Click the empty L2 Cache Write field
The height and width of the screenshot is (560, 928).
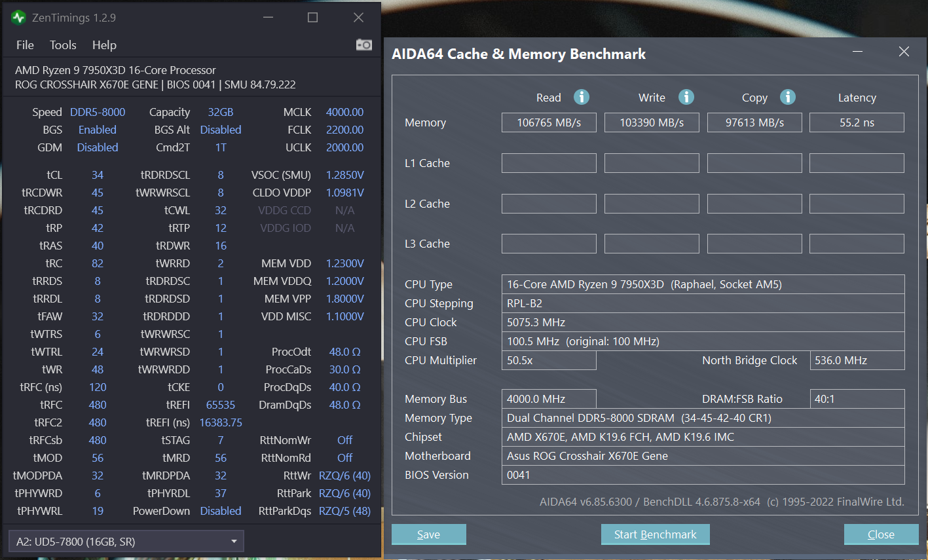coord(652,204)
